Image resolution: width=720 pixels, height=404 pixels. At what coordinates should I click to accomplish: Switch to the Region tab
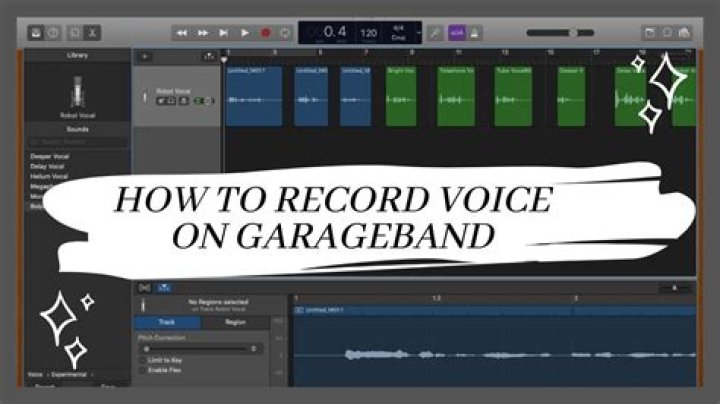coord(235,323)
